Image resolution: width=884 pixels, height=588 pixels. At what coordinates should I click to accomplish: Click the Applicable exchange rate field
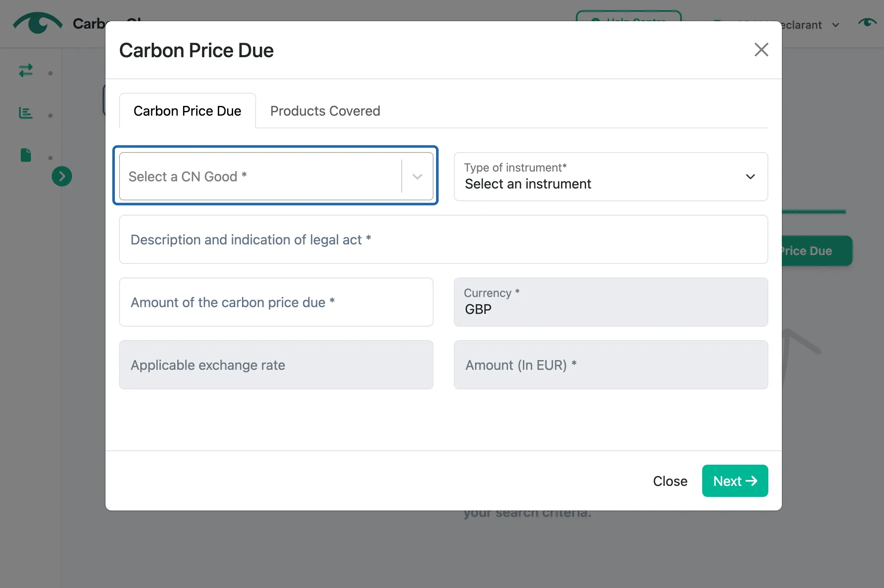276,365
